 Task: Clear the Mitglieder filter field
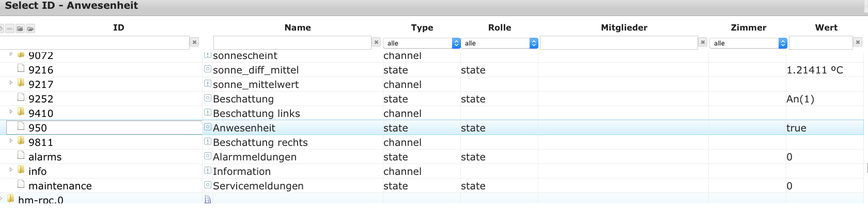[703, 42]
